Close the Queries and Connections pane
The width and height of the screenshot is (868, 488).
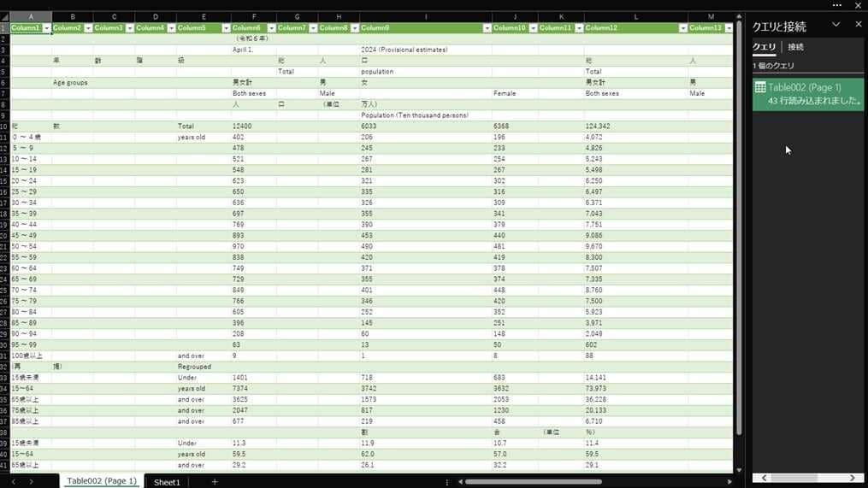859,25
